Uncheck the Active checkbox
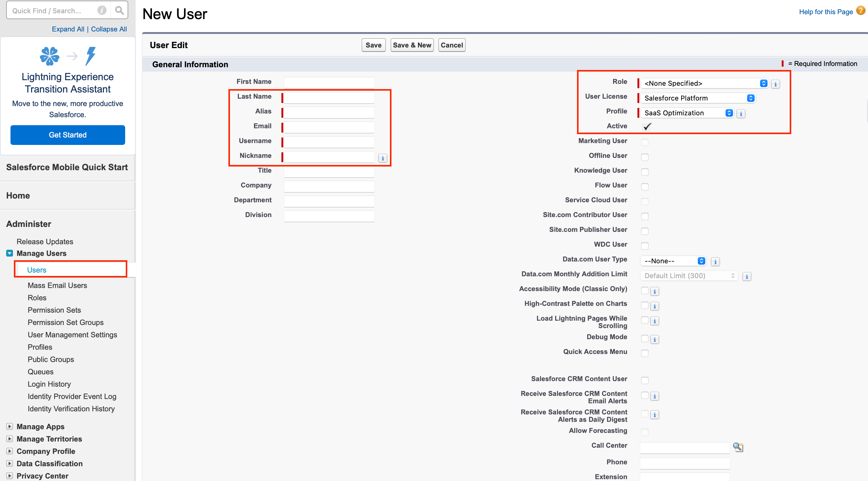Image resolution: width=868 pixels, height=481 pixels. click(x=647, y=127)
